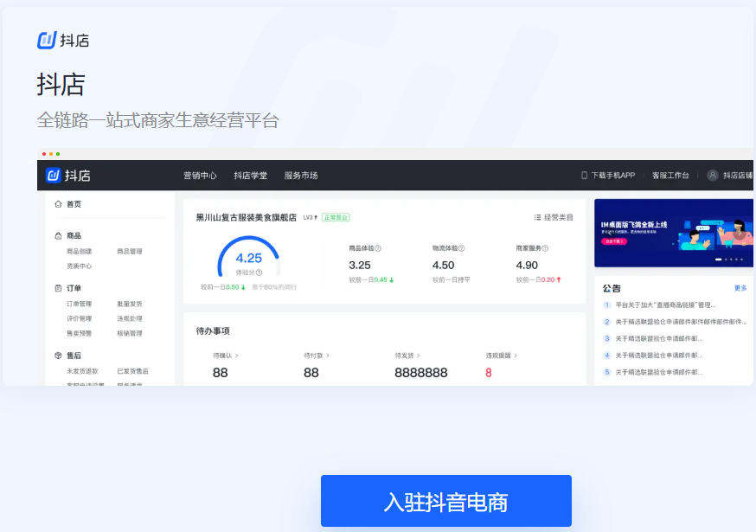The height and width of the screenshot is (532, 756).
Task: Click the 4.50 物流体验 score
Action: [x=443, y=266]
